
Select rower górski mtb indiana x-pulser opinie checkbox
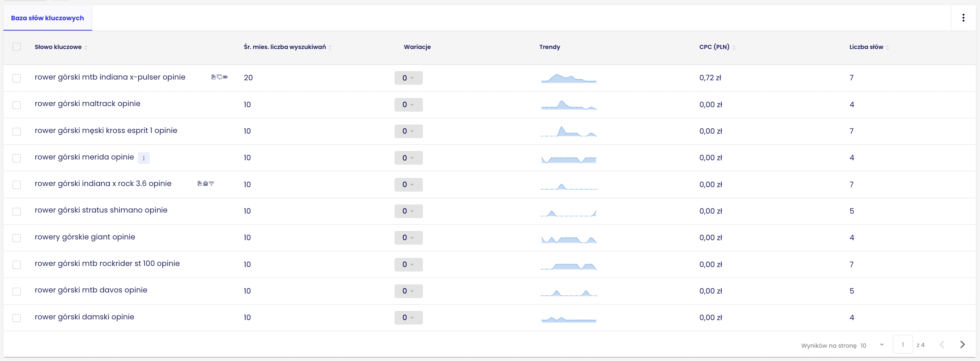(x=16, y=78)
